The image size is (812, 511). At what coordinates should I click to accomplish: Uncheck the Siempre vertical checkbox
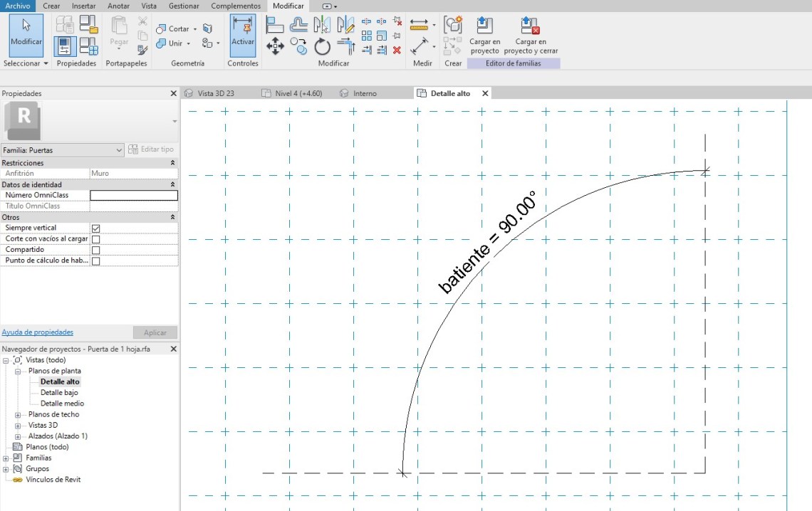(x=95, y=228)
